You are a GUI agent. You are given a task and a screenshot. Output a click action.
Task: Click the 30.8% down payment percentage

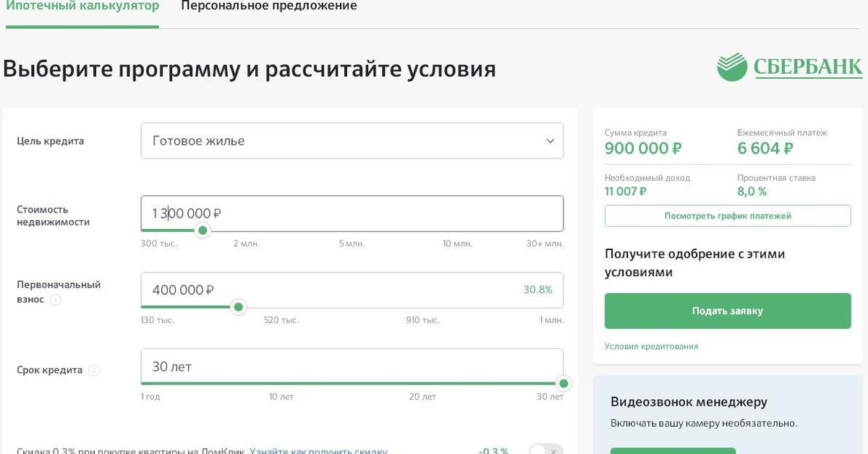click(537, 290)
